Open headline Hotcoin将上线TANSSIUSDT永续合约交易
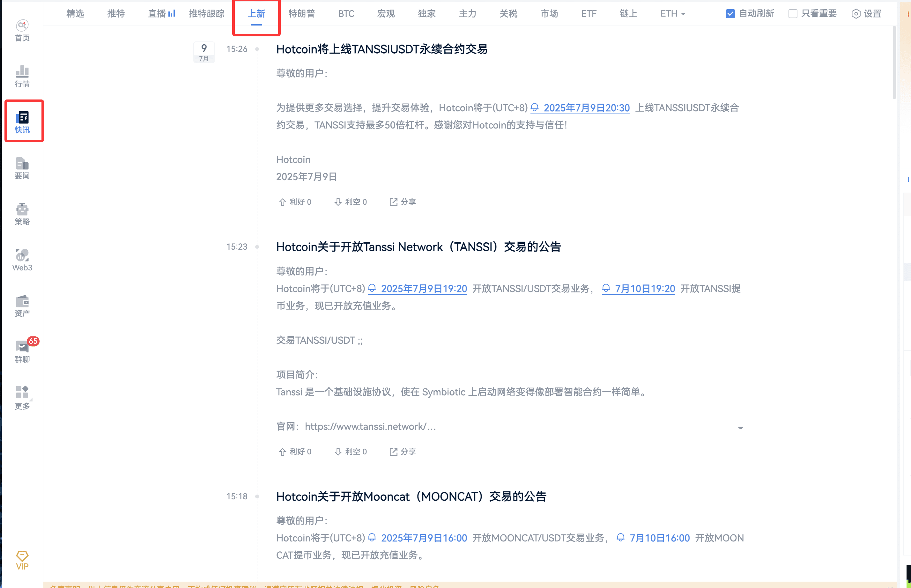The height and width of the screenshot is (588, 911). click(x=381, y=49)
